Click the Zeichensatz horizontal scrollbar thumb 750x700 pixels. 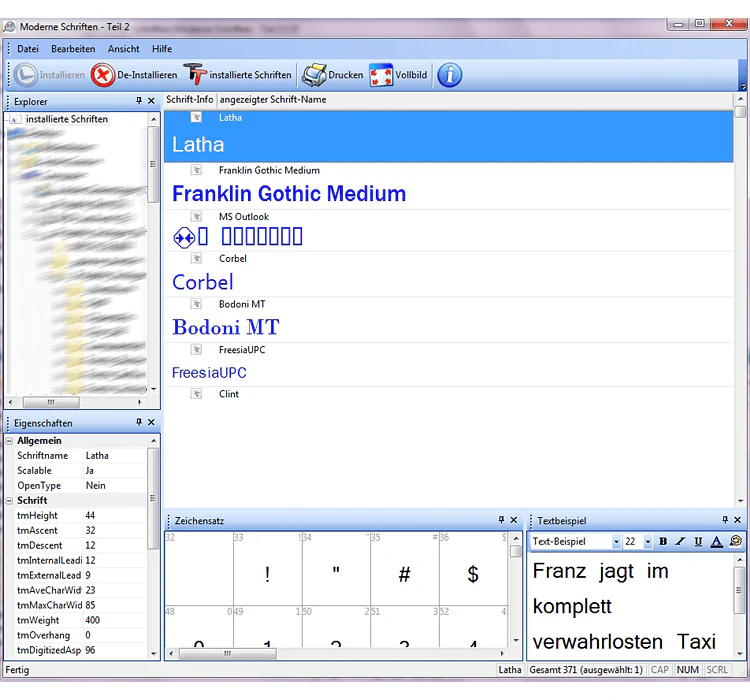(228, 653)
